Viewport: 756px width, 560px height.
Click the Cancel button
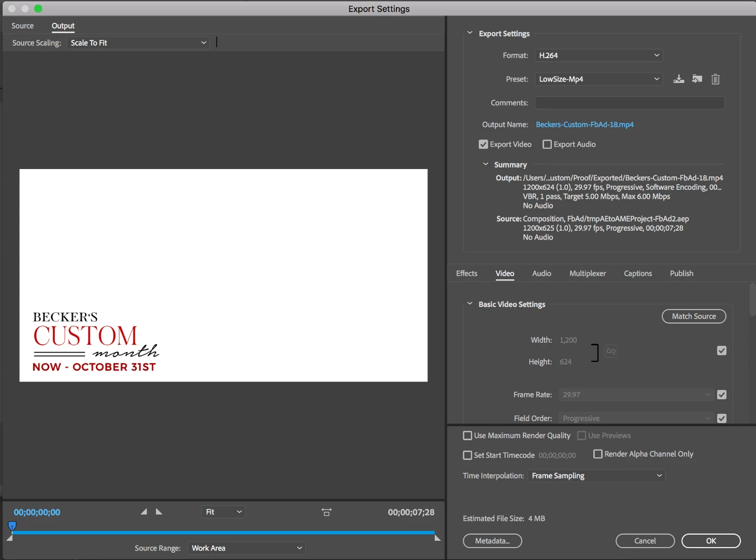point(645,541)
